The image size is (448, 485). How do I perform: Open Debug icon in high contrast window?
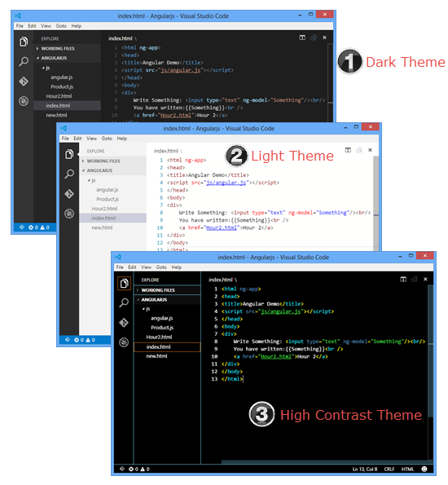pyautogui.click(x=124, y=342)
